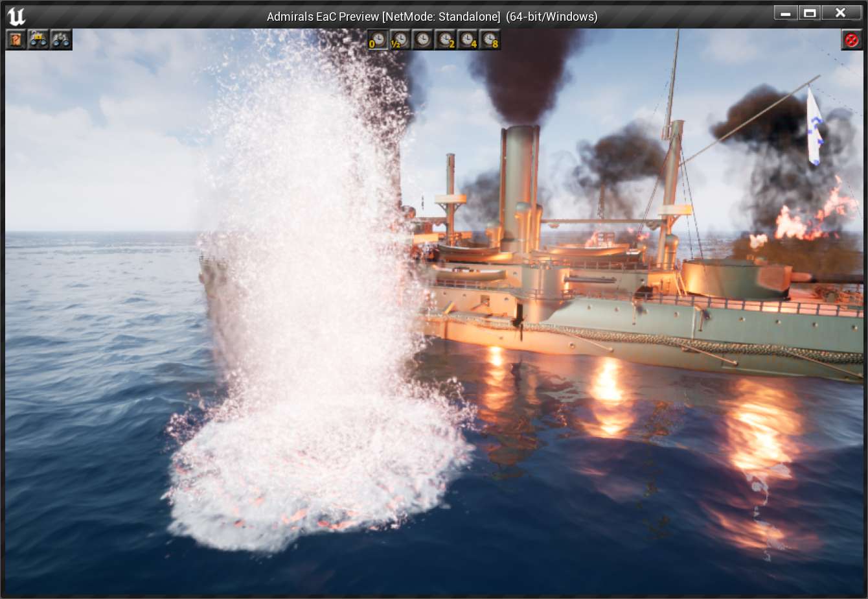
Task: Maximize the Admirals EaC Preview window
Action: 810,13
